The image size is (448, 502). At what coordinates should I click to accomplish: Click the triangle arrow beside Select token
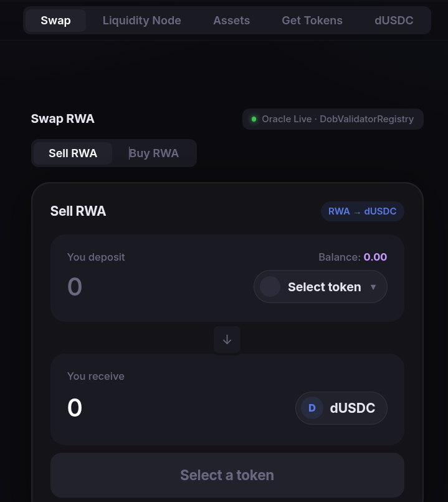coord(373,287)
